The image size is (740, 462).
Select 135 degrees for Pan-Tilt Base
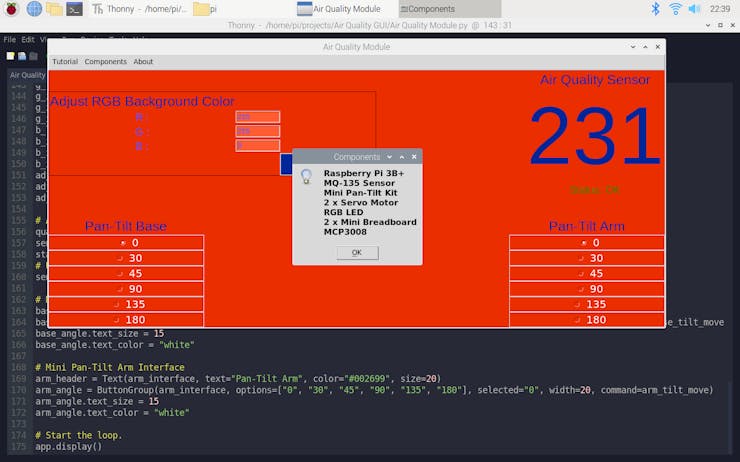126,304
